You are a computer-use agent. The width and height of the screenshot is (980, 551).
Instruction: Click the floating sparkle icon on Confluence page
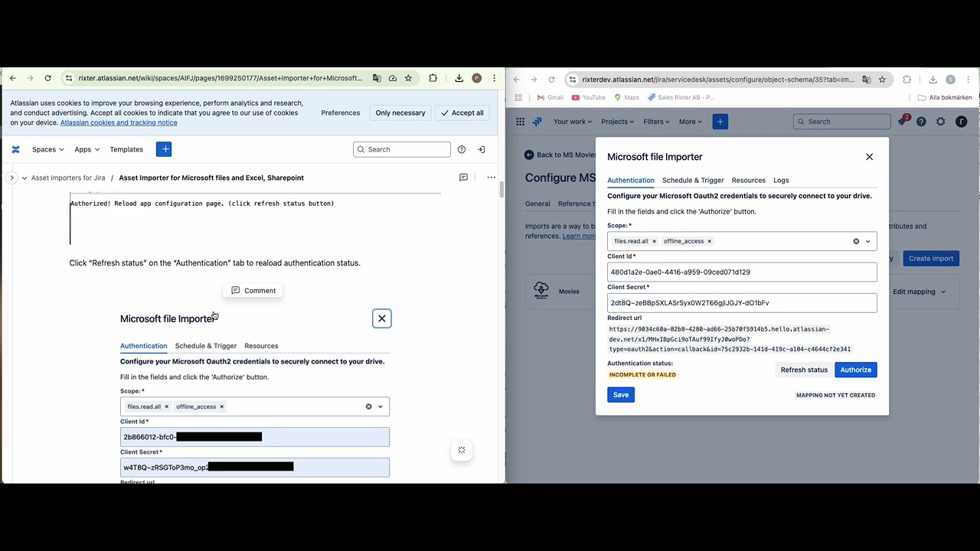point(462,450)
